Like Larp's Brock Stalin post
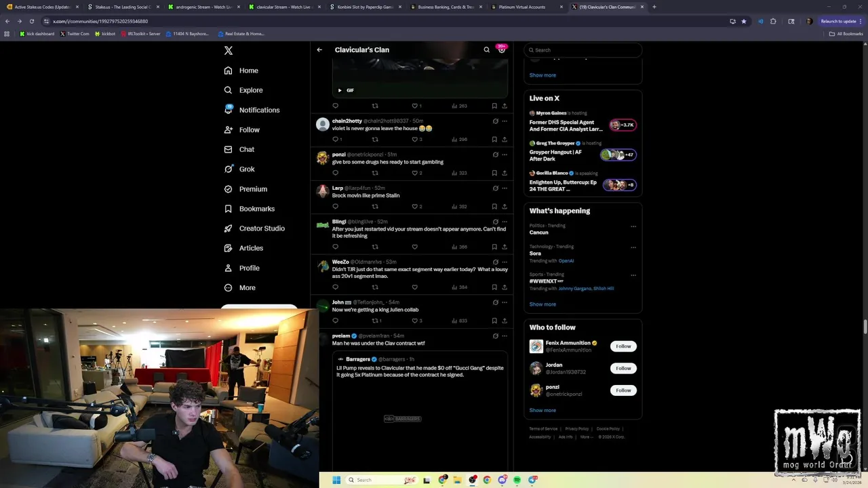Image resolution: width=868 pixels, height=488 pixels. (x=416, y=206)
